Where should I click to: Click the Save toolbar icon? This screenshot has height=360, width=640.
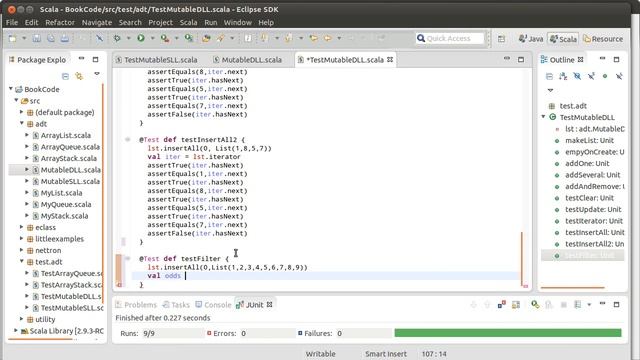[37, 38]
